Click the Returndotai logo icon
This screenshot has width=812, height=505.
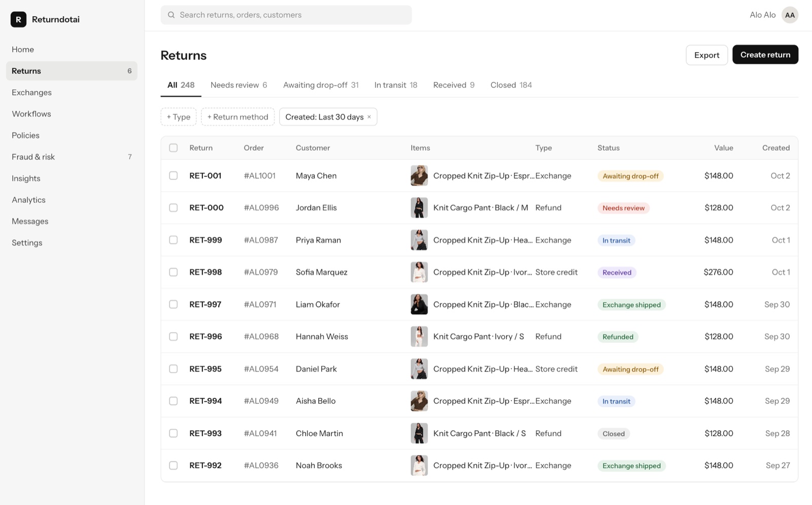click(18, 19)
